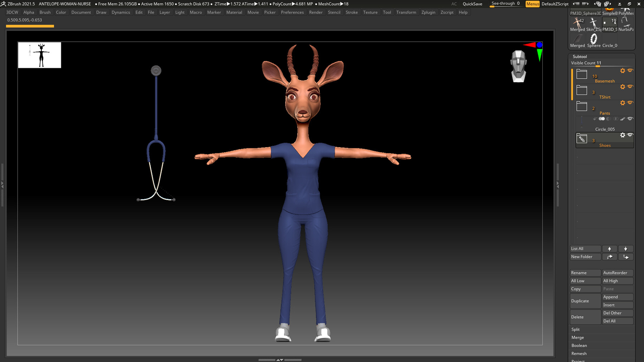The image size is (644, 362).
Task: Click the Shoes folder settings gear
Action: point(623,135)
